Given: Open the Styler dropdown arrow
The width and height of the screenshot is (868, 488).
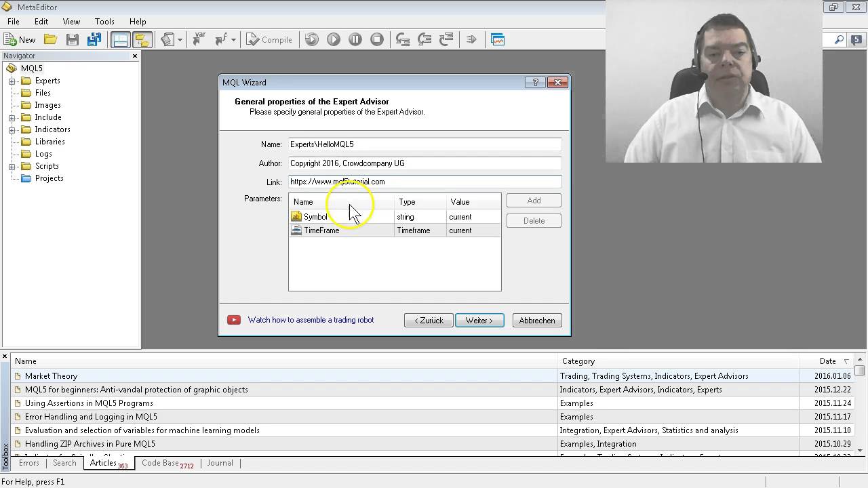Looking at the screenshot, I should pyautogui.click(x=180, y=40).
